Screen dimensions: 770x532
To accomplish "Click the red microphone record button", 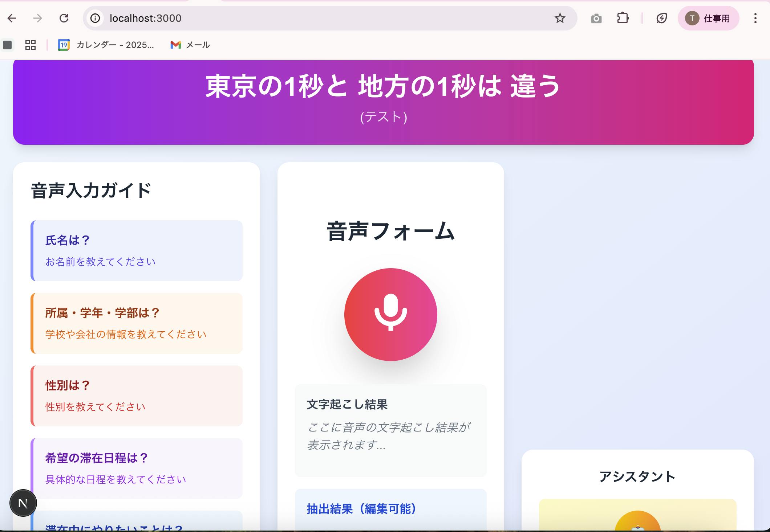I will pyautogui.click(x=390, y=314).
